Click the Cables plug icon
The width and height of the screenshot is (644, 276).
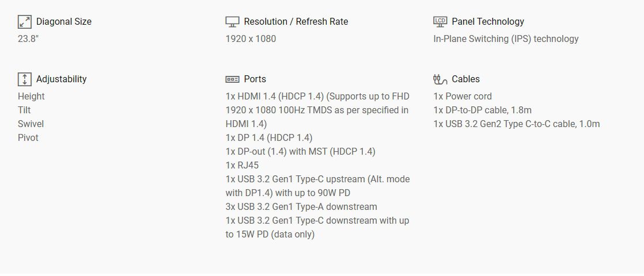click(440, 79)
